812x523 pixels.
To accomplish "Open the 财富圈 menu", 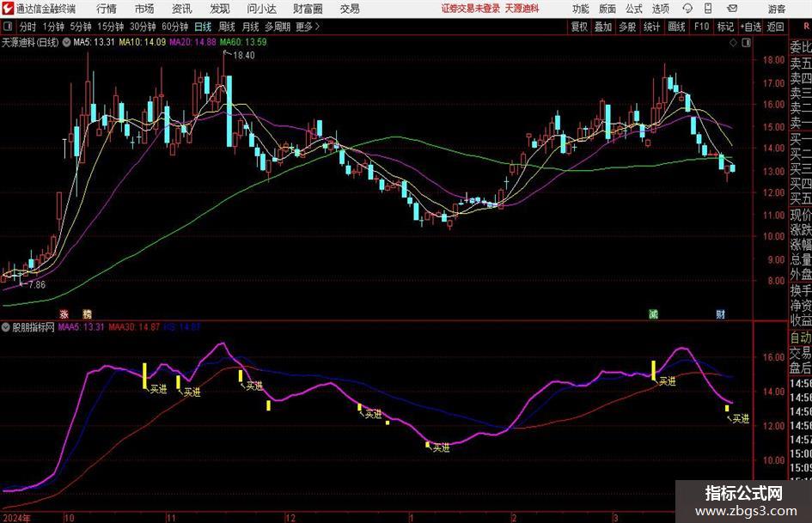I will tap(308, 9).
